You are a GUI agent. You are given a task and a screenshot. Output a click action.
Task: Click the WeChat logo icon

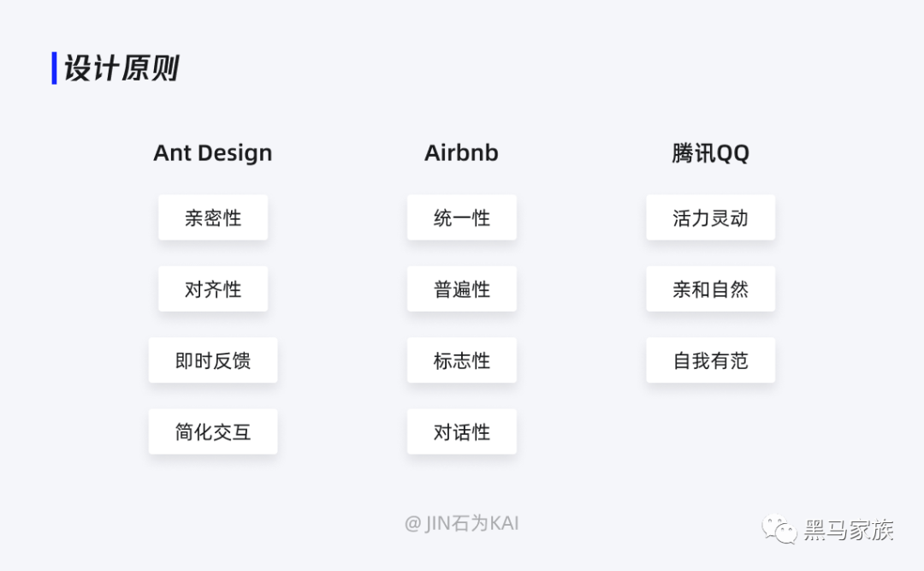coord(779,529)
